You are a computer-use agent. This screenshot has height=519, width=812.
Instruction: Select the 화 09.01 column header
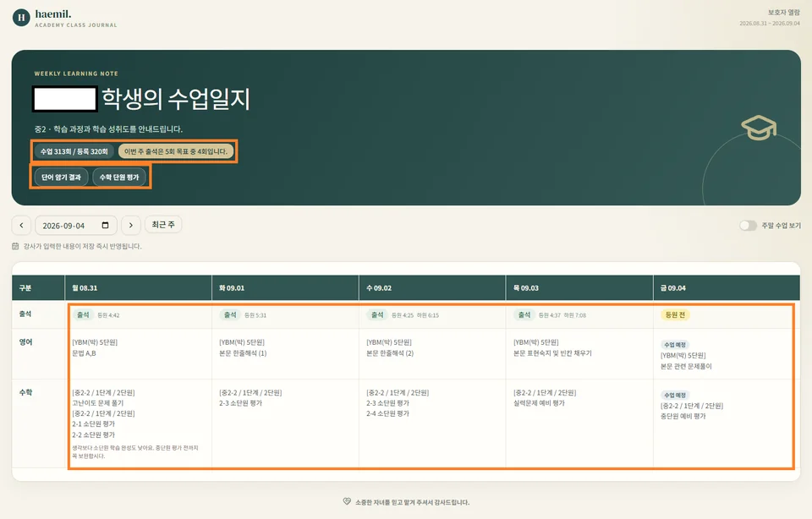(285, 287)
